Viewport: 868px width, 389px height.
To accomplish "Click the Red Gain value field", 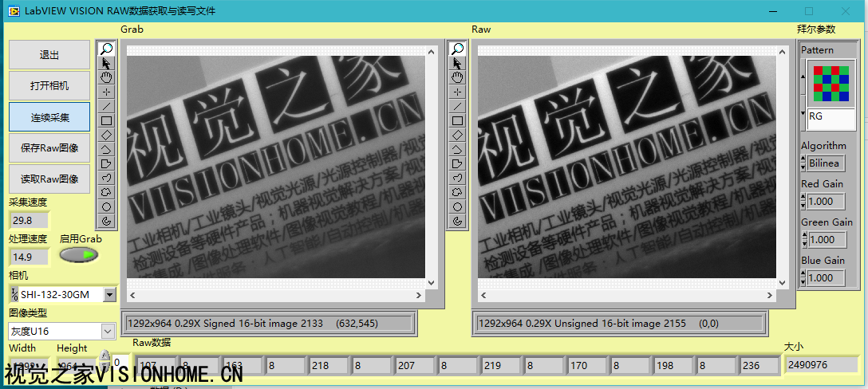I will [x=825, y=202].
